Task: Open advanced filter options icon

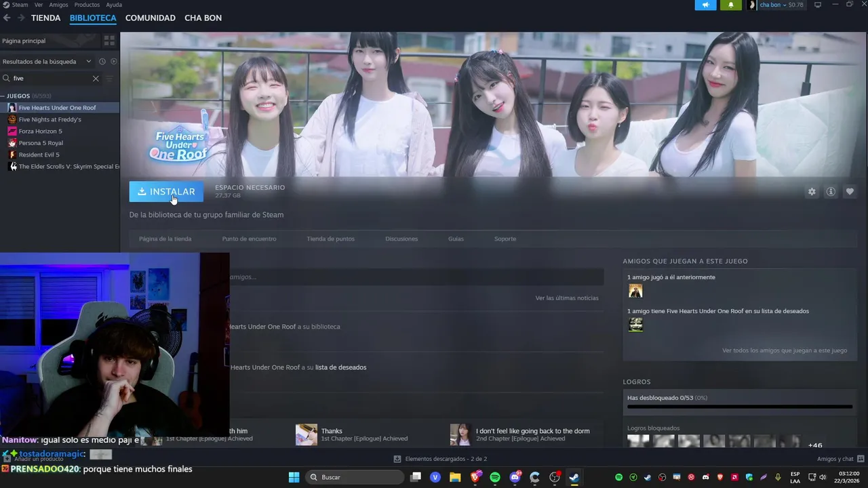Action: click(110, 78)
